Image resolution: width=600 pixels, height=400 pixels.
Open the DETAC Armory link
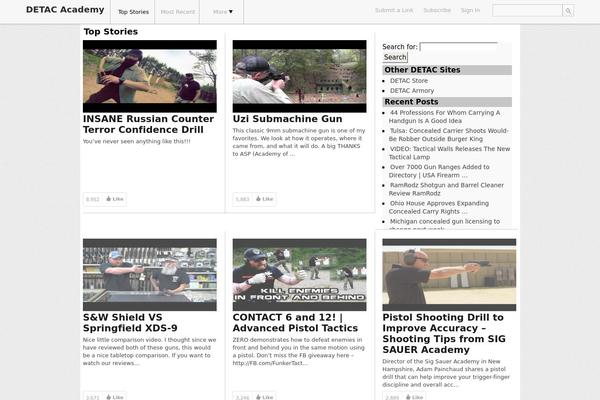(412, 91)
